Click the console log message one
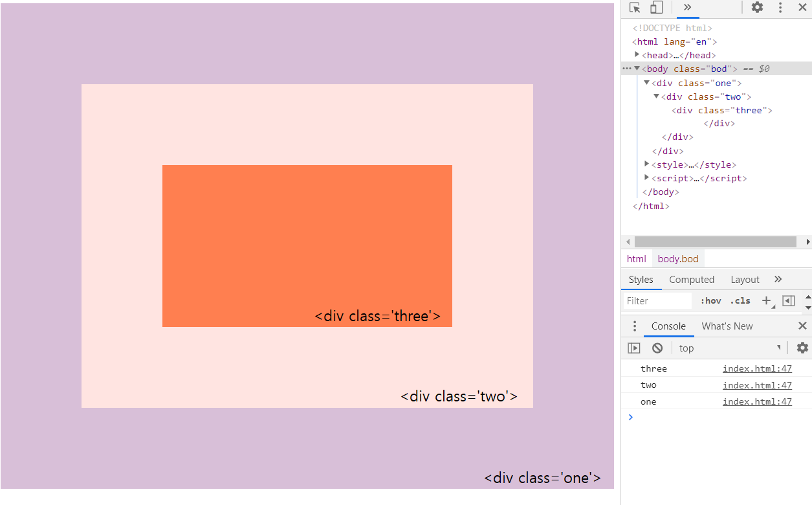Image resolution: width=812 pixels, height=505 pixels. coord(648,402)
